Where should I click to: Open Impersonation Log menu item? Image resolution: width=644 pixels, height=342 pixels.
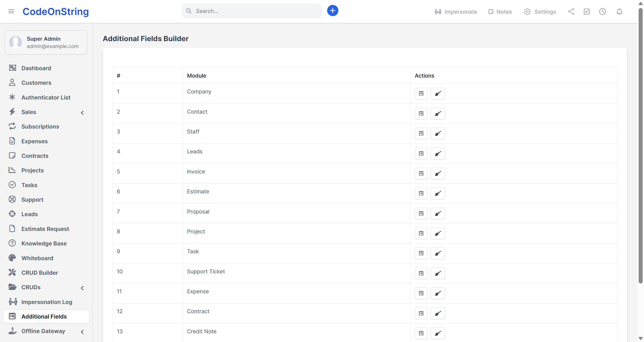point(47,302)
